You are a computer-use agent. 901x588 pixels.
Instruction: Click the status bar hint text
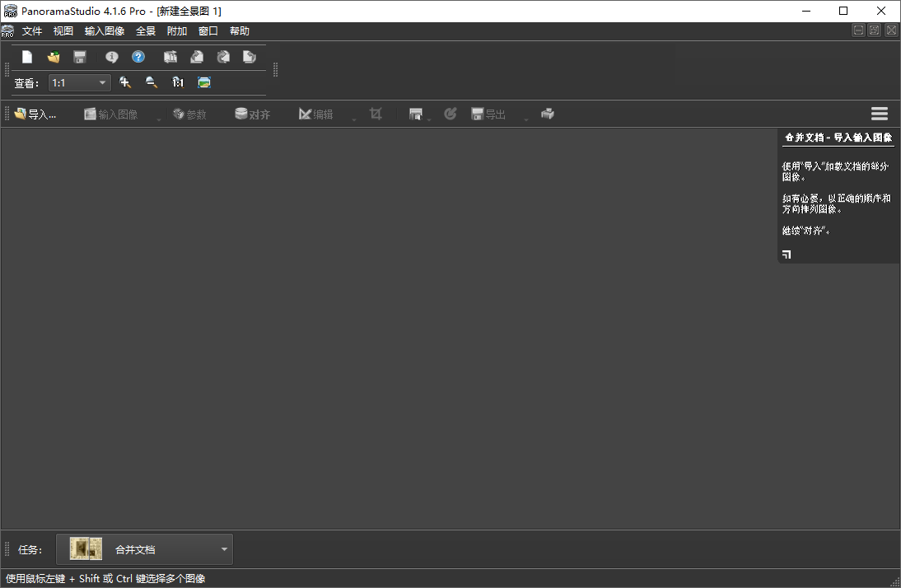(x=105, y=579)
